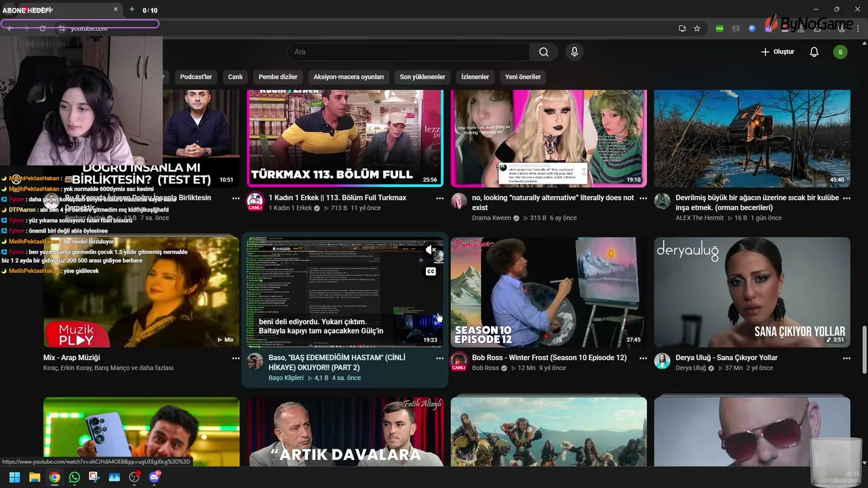Reload the page using the refresh icon
The image size is (868, 488).
[x=42, y=28]
